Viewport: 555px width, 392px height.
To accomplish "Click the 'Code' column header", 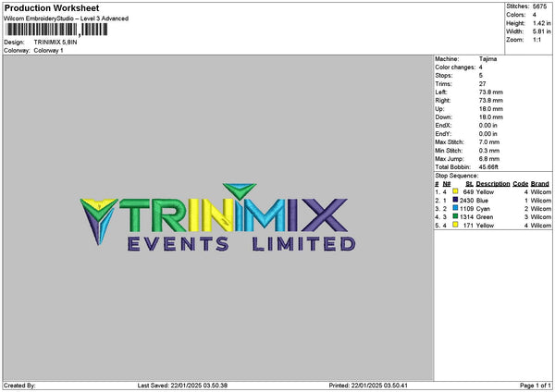I will coord(520,184).
